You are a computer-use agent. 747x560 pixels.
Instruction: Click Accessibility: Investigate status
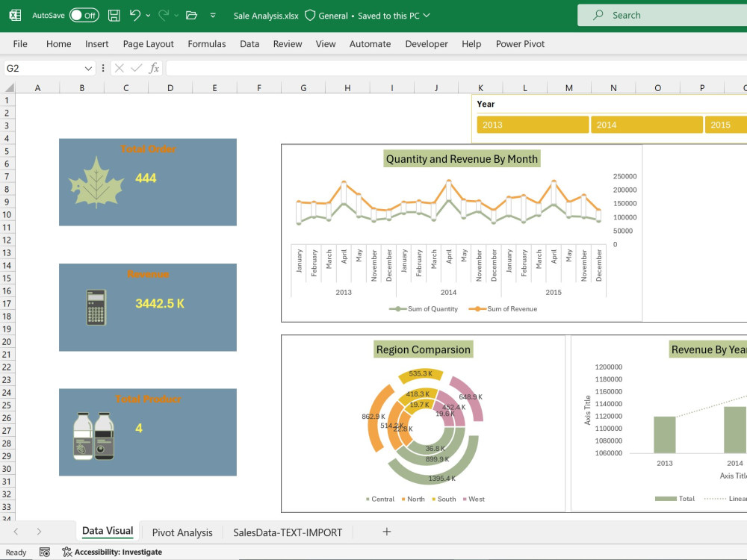[x=113, y=552]
